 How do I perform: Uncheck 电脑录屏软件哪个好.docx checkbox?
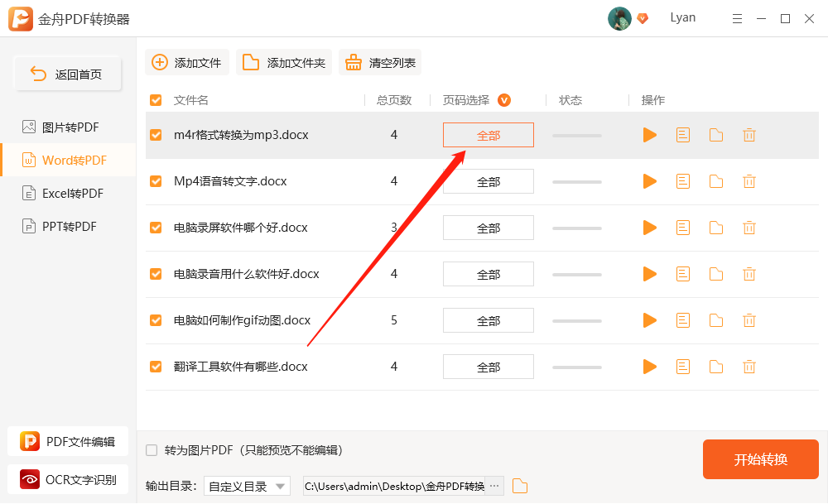[x=156, y=228]
